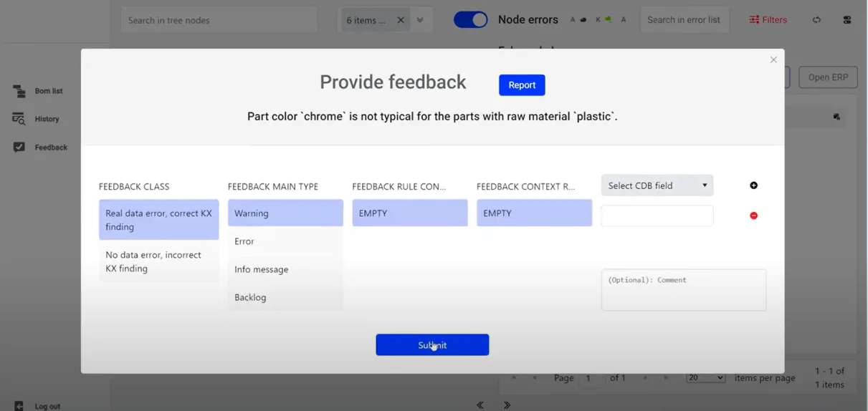Screen dimensions: 868x411
Task: Click the '1 - 1 of 1 items' text
Action: [x=829, y=377]
